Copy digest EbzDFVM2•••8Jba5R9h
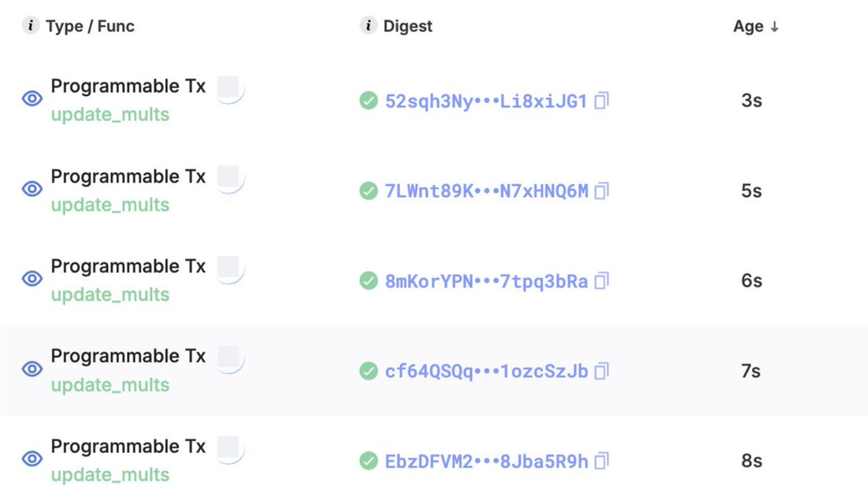This screenshot has width=868, height=490. (x=601, y=461)
